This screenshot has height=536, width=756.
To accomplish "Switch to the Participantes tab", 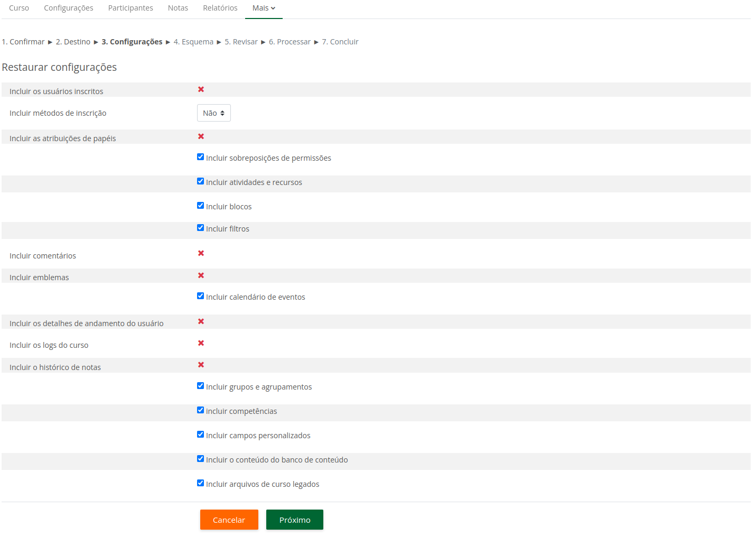I will [130, 8].
